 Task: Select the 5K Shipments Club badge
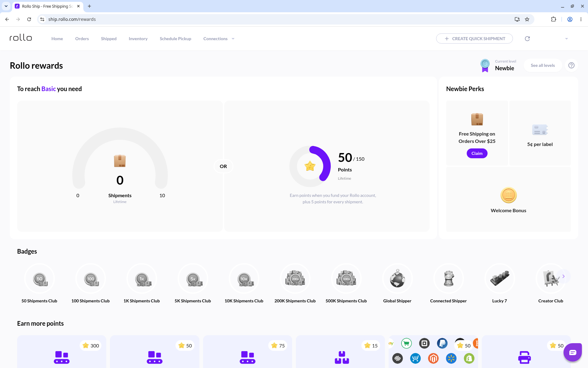(x=193, y=279)
